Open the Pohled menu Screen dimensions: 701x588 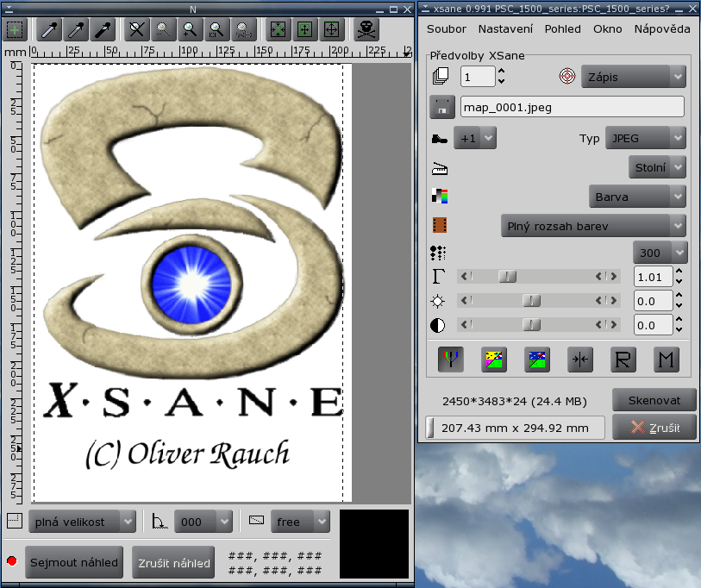coord(563,29)
